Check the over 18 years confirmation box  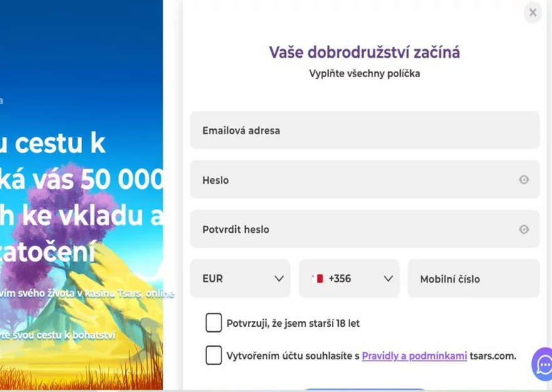(213, 323)
